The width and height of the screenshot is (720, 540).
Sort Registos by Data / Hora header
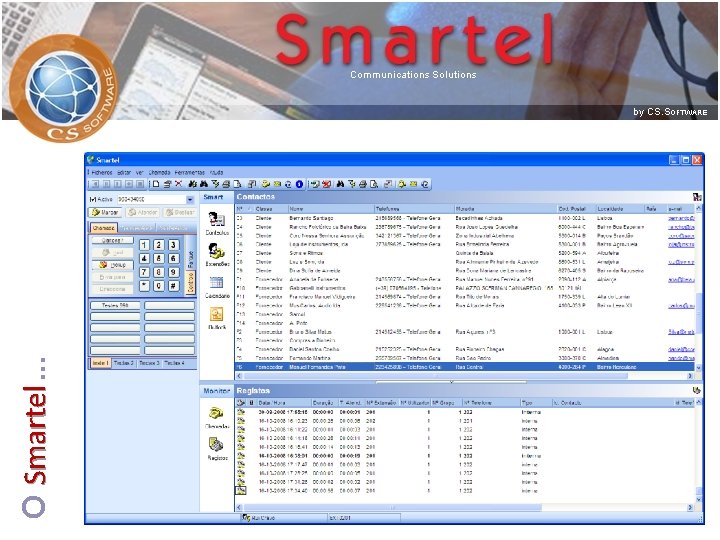click(284, 403)
